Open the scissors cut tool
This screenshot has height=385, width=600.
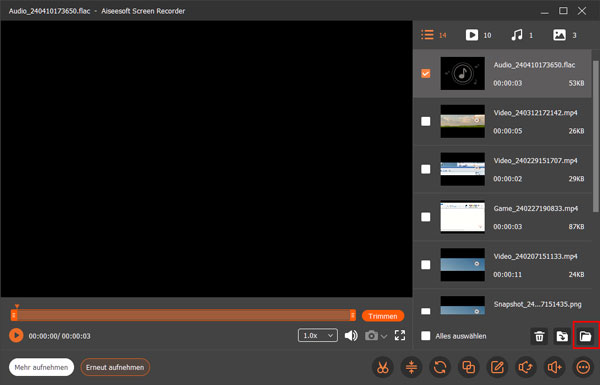(x=382, y=367)
